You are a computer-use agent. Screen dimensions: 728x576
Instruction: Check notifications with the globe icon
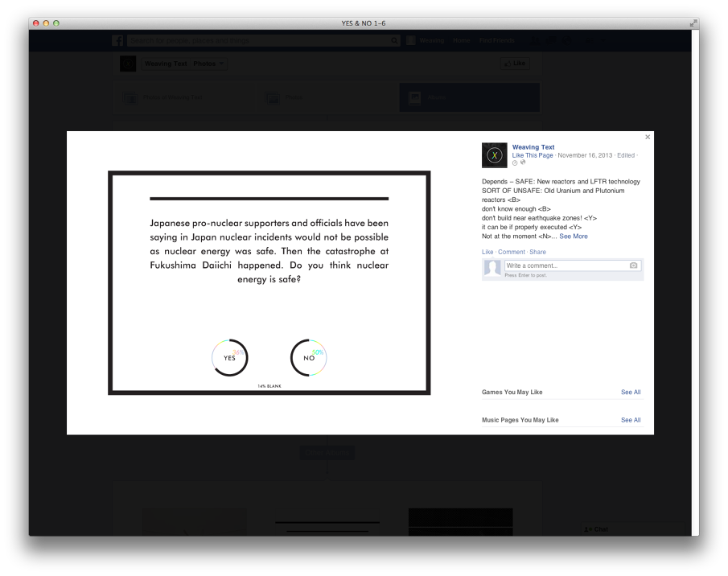click(x=566, y=39)
